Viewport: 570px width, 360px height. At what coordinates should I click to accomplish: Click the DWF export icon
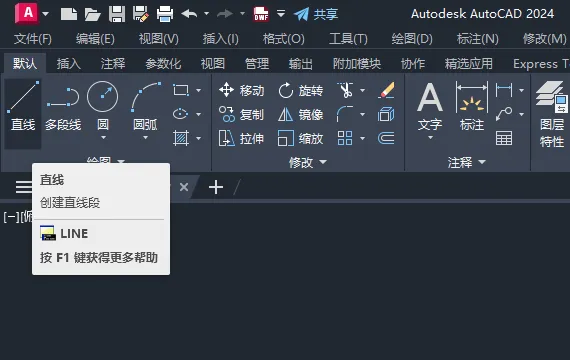(x=261, y=14)
